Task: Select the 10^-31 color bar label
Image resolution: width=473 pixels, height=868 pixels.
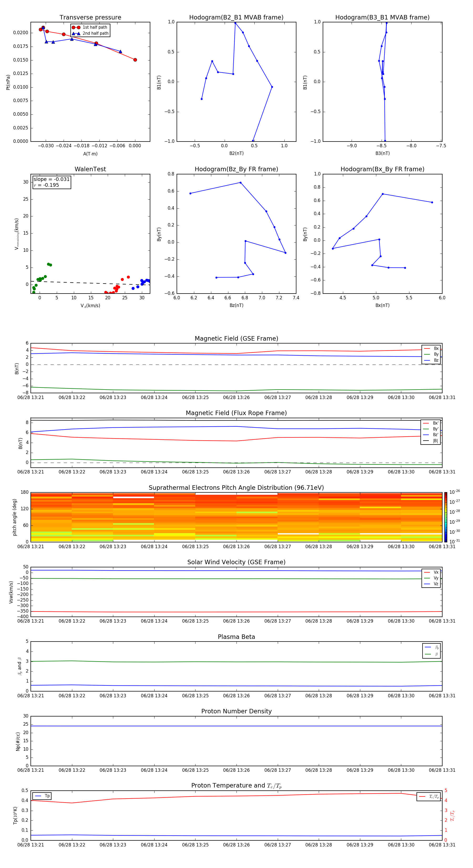Action: [x=455, y=542]
